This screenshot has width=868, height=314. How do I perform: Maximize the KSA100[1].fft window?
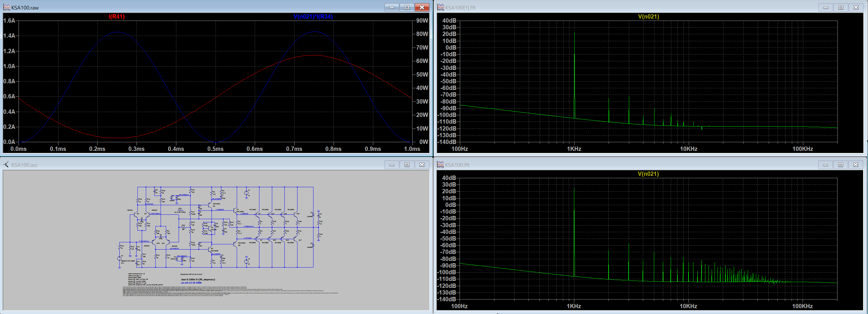click(x=841, y=8)
